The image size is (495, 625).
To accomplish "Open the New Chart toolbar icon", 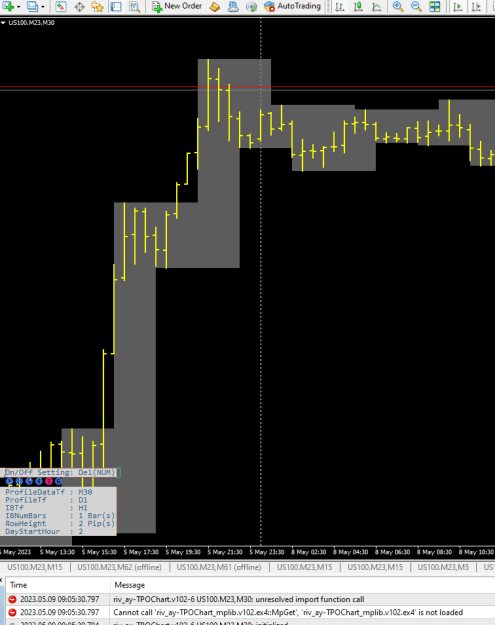I will (x=8, y=6).
